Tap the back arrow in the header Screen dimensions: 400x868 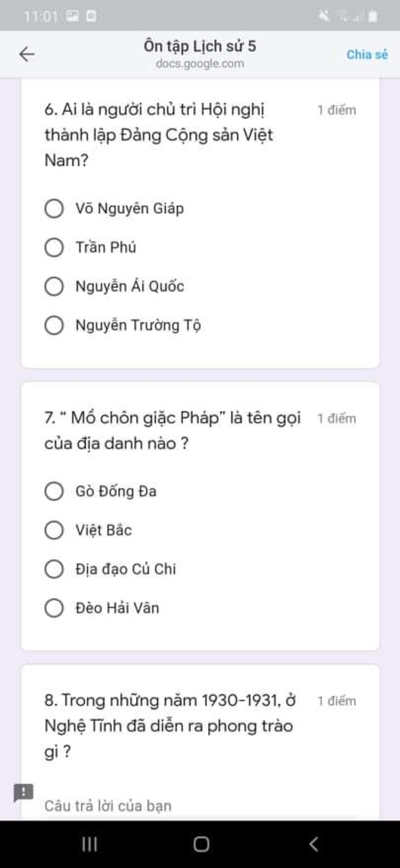27,54
